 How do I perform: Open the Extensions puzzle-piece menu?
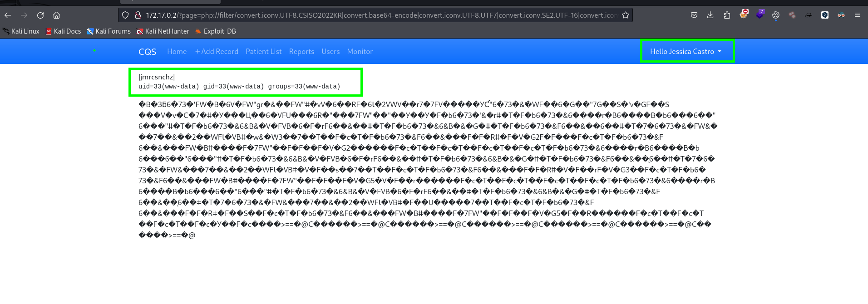727,15
